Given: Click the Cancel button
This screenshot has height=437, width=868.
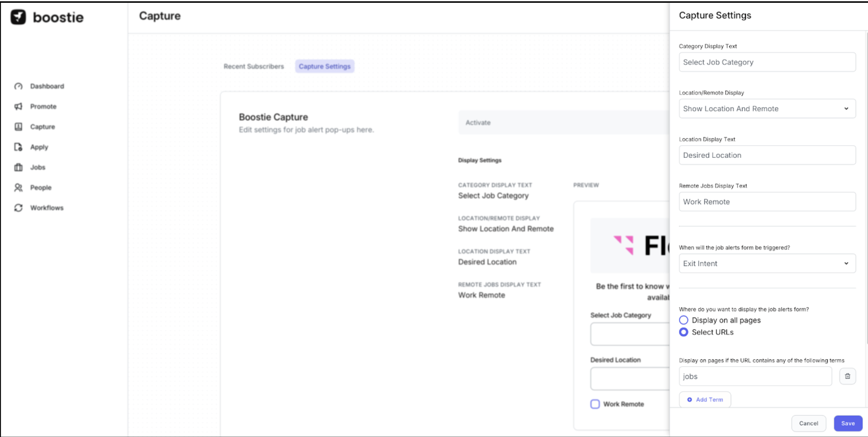Looking at the screenshot, I should click(x=808, y=423).
